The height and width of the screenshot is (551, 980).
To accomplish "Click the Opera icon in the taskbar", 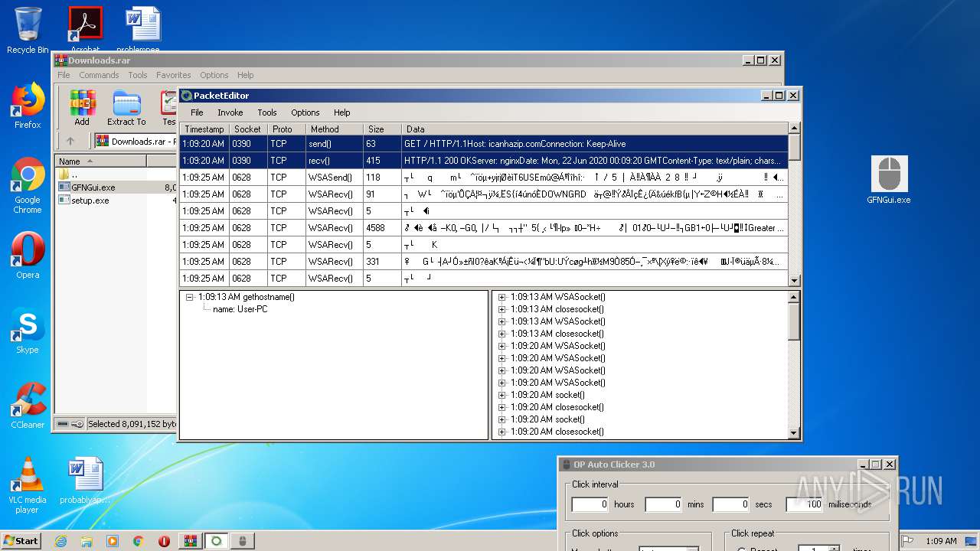I will pos(164,541).
